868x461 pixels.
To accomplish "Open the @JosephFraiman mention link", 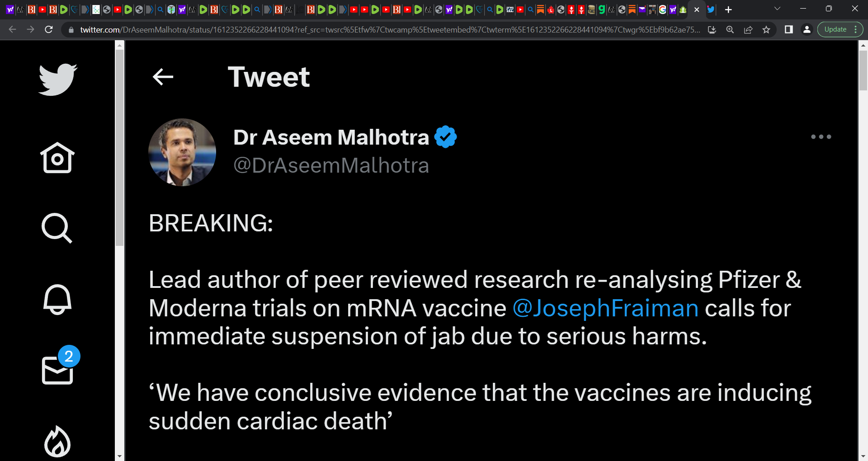I will 606,309.
